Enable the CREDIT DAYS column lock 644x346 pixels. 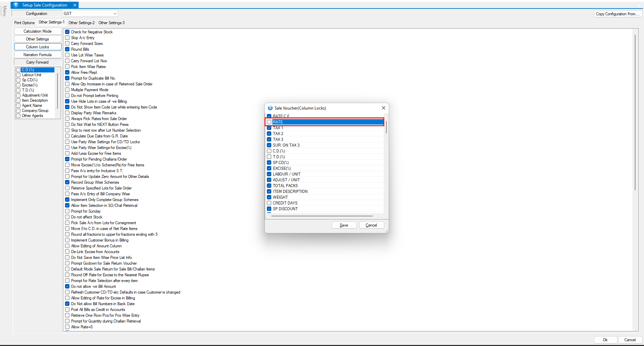point(269,203)
